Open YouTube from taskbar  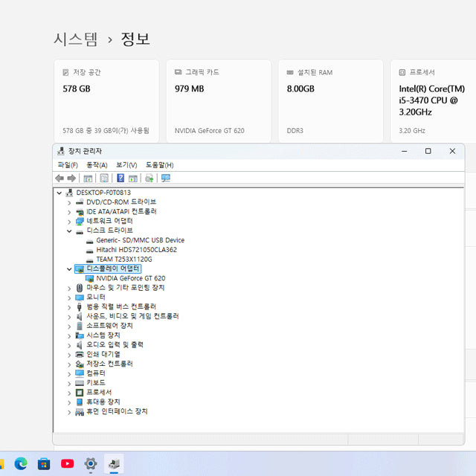coord(68,464)
